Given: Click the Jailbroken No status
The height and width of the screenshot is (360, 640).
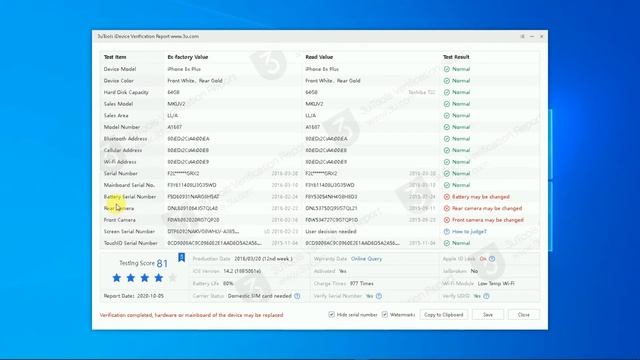Looking at the screenshot, I should [x=474, y=271].
